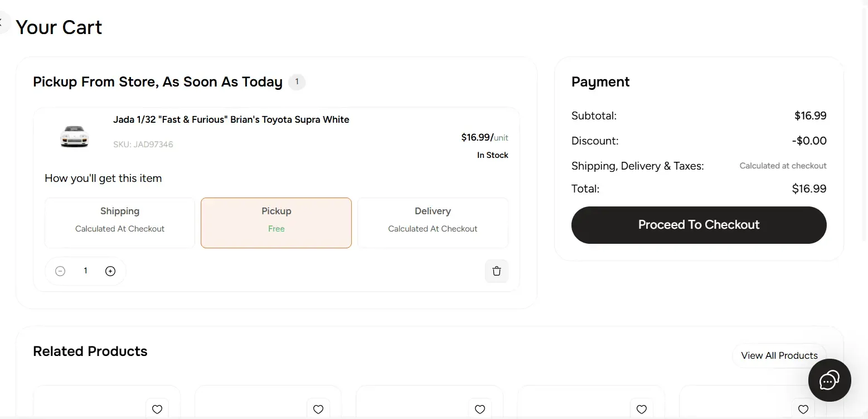Image resolution: width=868 pixels, height=419 pixels.
Task: Open View All Products
Action: pos(779,355)
